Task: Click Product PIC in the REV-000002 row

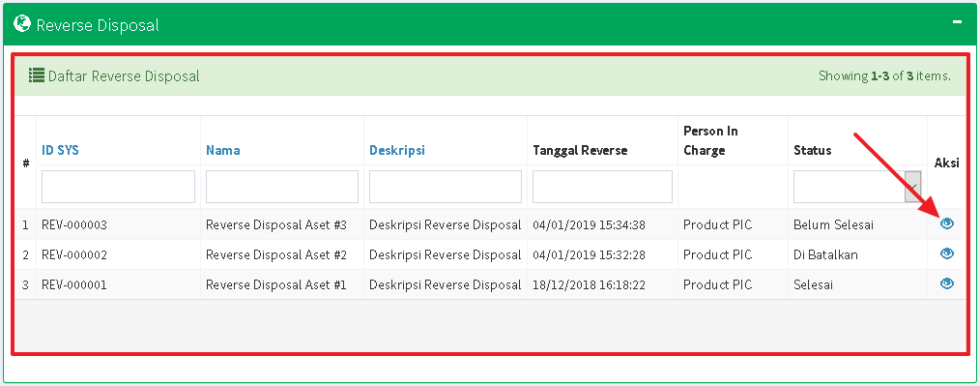Action: 717,254
